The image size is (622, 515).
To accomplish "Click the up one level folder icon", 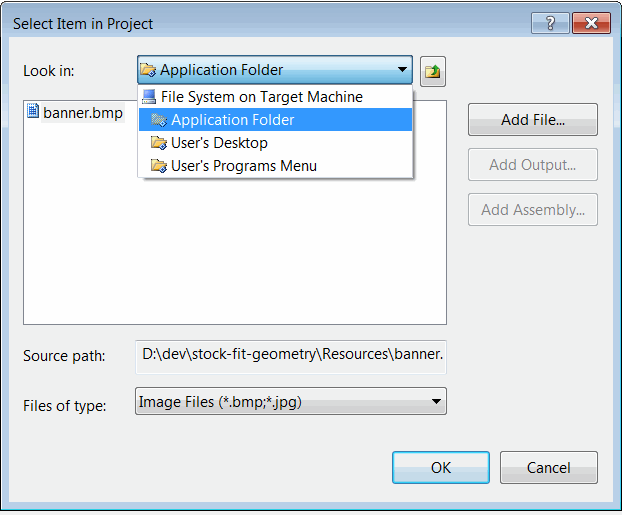I will tap(433, 71).
